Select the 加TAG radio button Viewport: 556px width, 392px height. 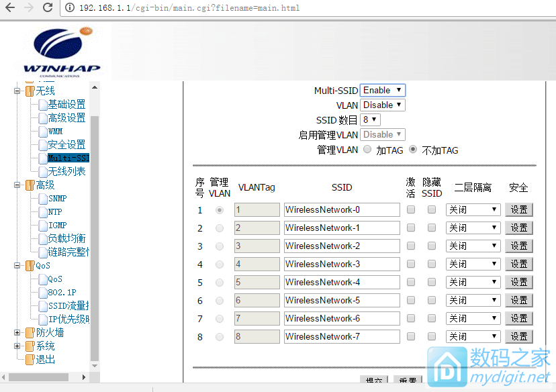click(367, 150)
